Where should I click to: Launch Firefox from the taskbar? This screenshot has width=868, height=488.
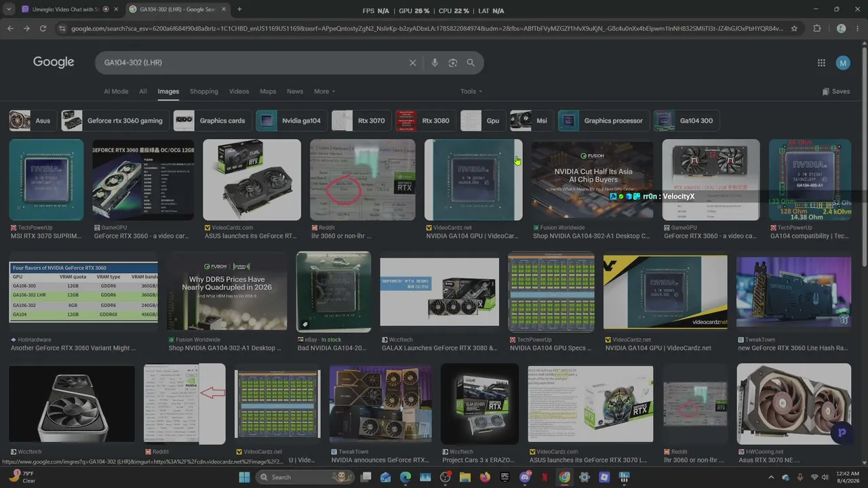485,477
